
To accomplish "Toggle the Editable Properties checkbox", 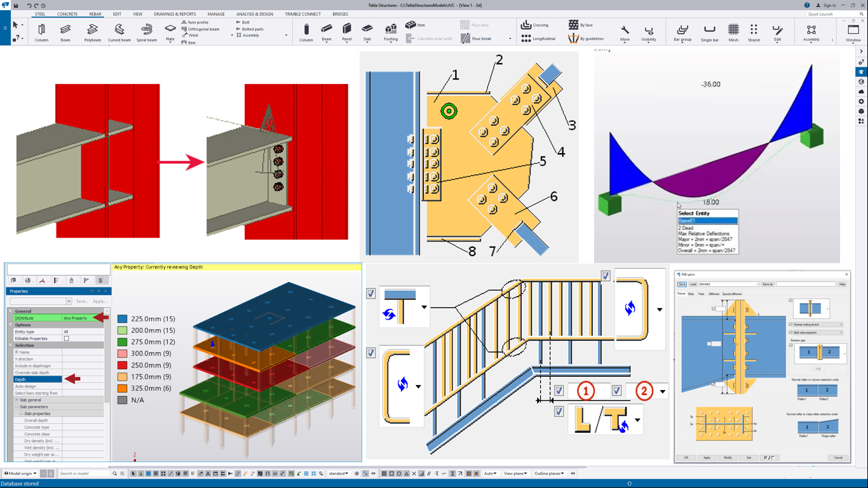I will (x=66, y=339).
